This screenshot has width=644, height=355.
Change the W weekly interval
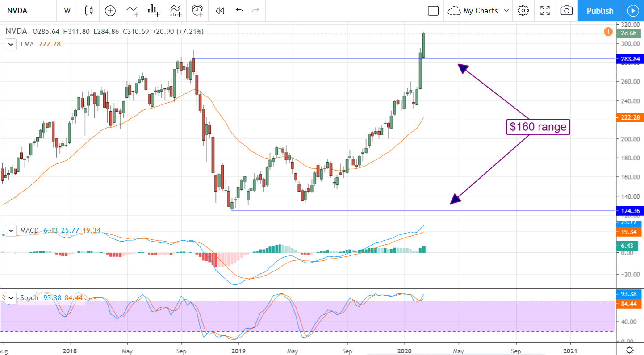(x=67, y=11)
